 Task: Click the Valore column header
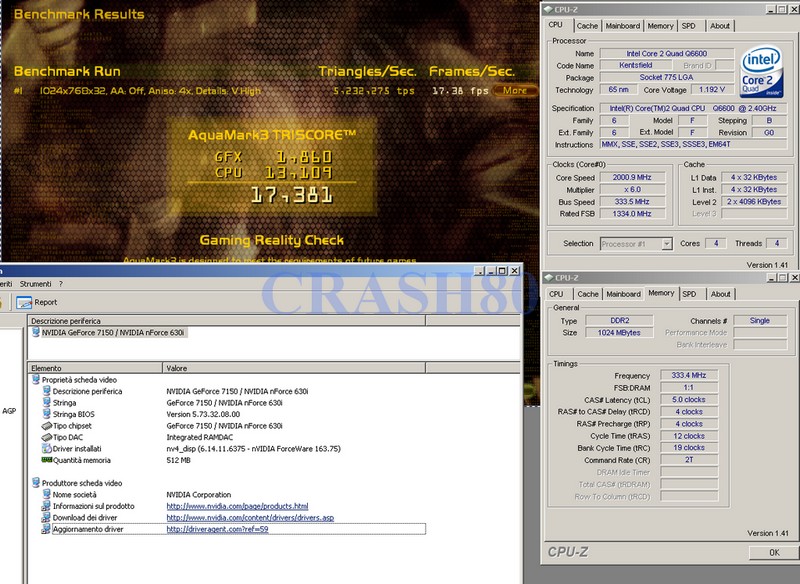(294, 368)
